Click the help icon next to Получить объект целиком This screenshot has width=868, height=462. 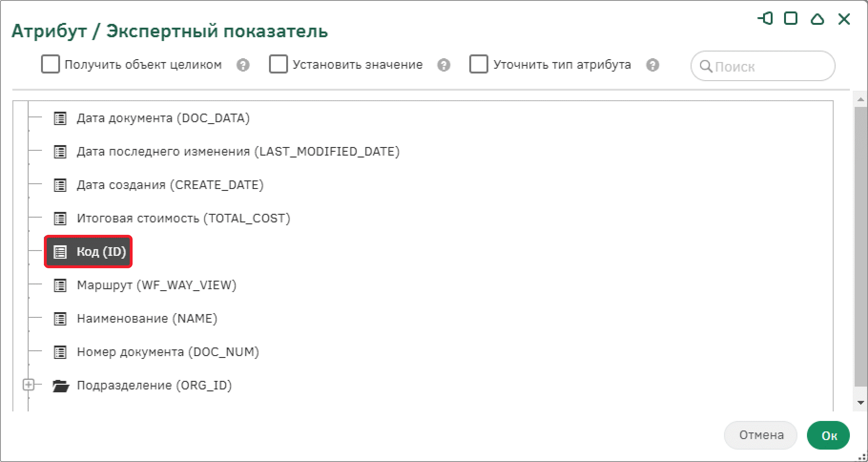[243, 65]
